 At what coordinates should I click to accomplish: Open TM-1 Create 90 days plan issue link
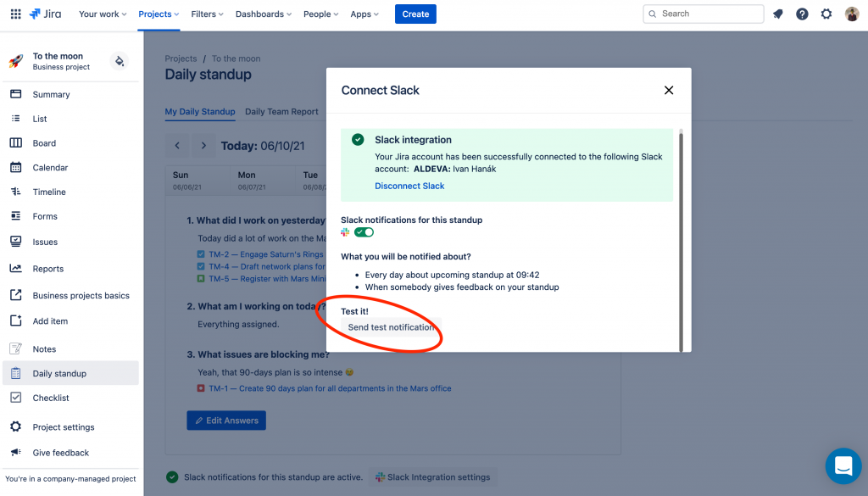coord(330,388)
